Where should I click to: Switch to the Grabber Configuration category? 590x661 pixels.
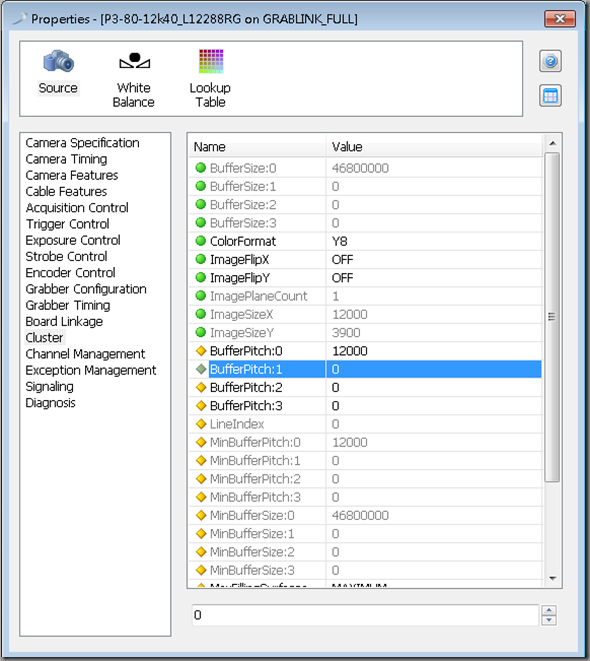tap(86, 289)
